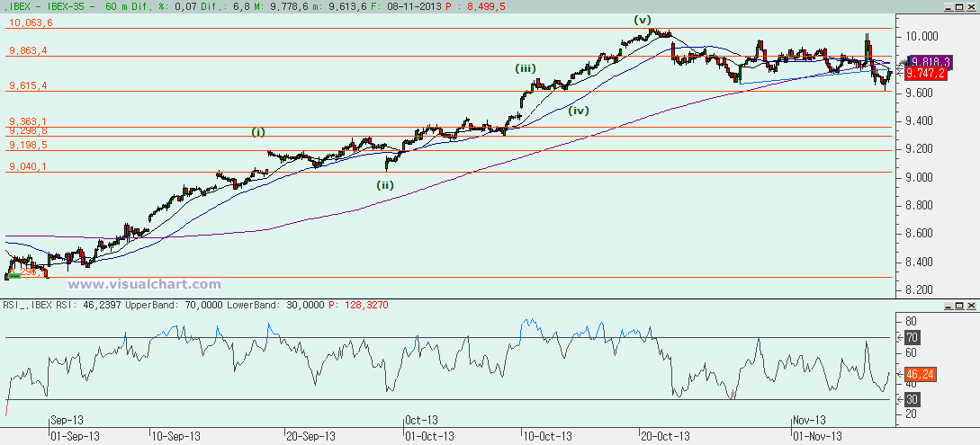Click the 20-Sep-13 date on time axis

pos(310,435)
